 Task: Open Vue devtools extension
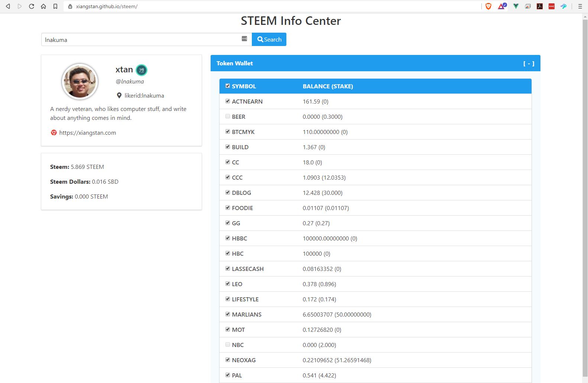(516, 6)
